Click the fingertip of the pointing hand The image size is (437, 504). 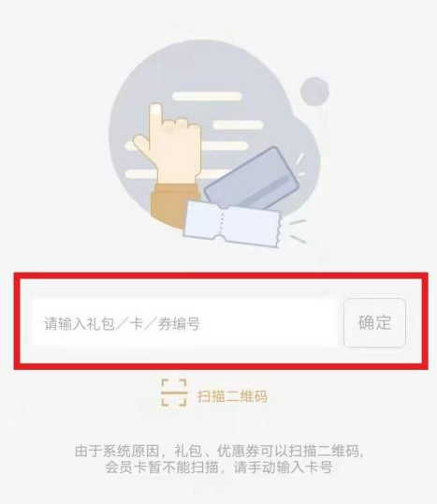tap(156, 110)
